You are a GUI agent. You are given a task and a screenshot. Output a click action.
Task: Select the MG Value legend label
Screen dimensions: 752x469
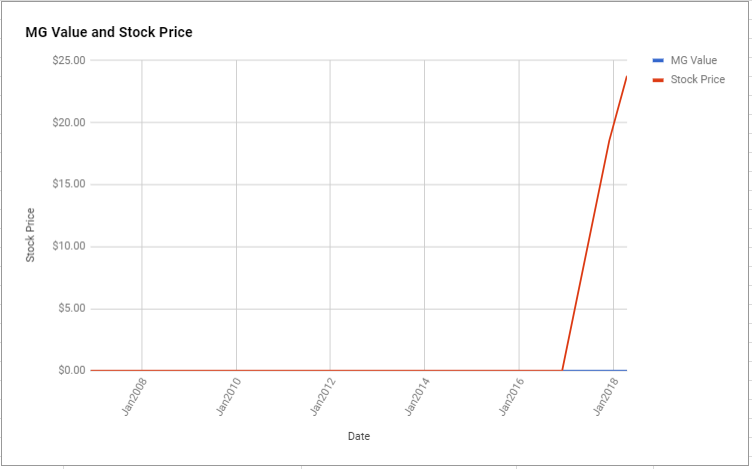click(x=693, y=60)
